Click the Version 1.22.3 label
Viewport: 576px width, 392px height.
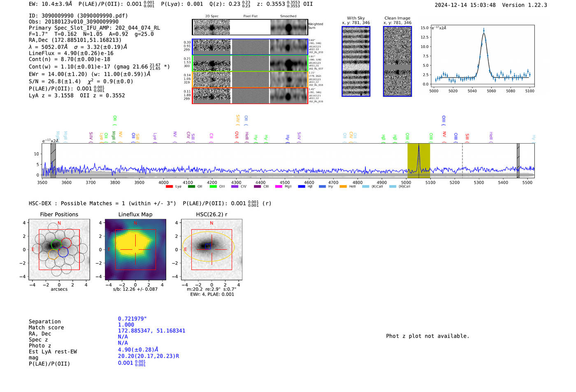point(525,5)
